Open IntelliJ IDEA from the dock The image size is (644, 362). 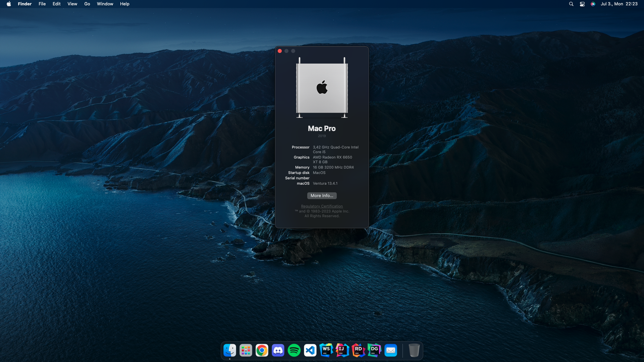pyautogui.click(x=342, y=350)
